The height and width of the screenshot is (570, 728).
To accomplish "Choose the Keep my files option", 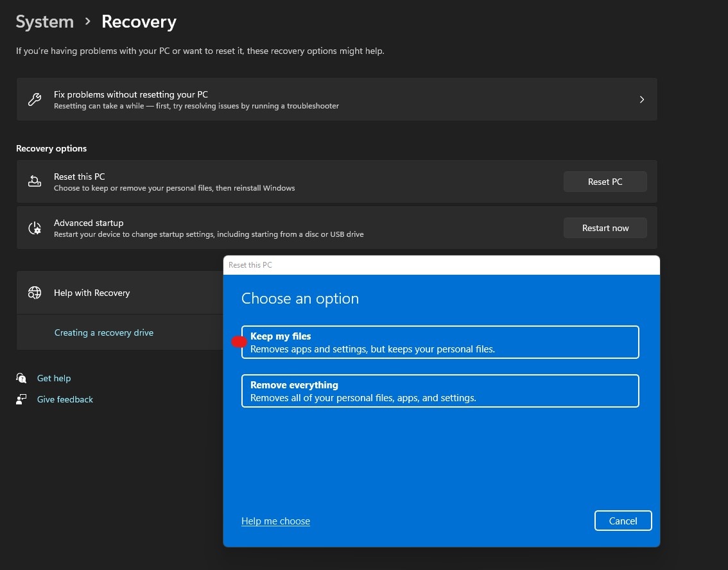I will click(440, 342).
